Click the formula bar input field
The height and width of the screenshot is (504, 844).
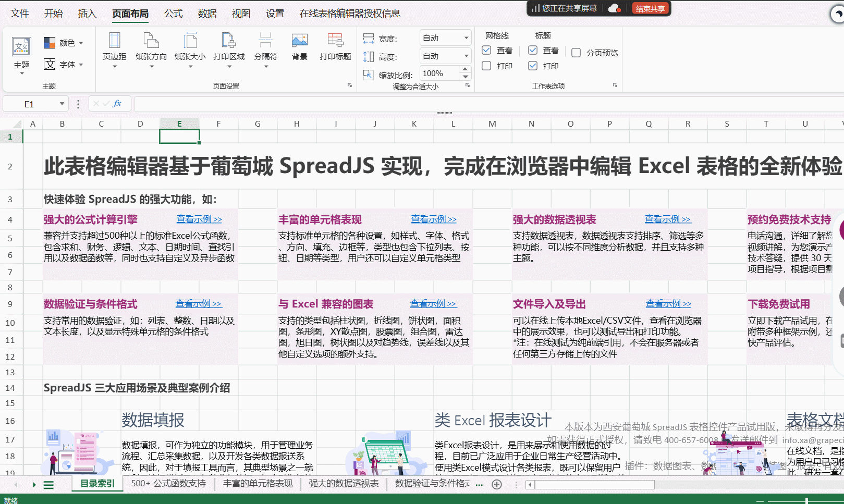coord(489,104)
